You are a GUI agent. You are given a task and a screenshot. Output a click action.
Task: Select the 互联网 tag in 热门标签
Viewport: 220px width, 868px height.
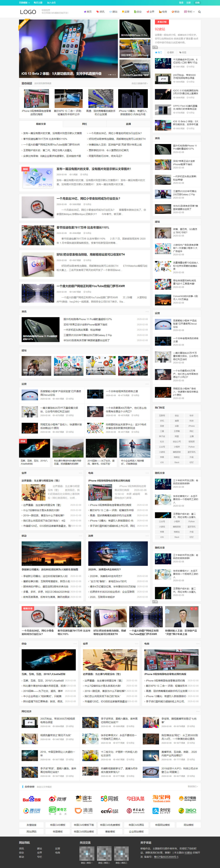tap(162, 416)
